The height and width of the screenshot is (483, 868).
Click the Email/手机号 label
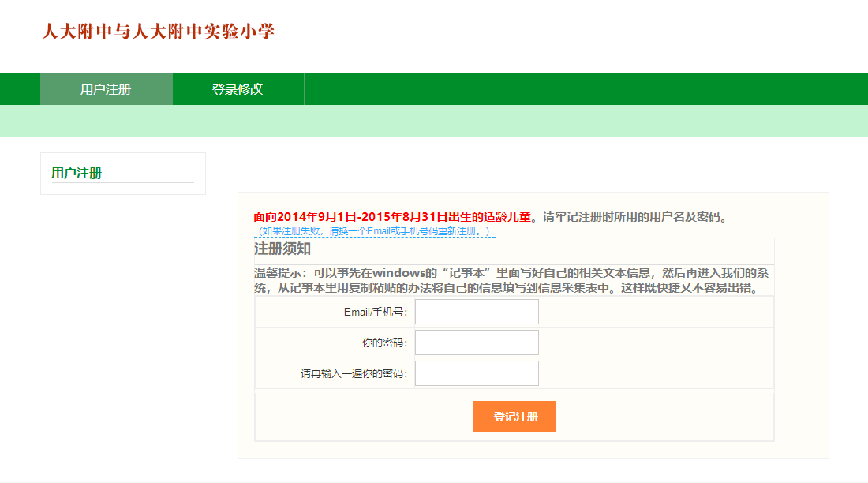point(376,312)
